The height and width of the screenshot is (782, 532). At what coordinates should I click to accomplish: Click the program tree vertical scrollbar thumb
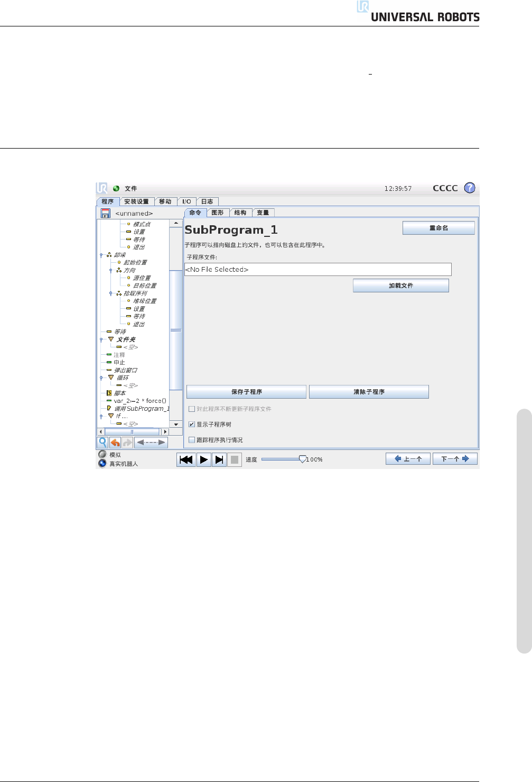pyautogui.click(x=176, y=330)
